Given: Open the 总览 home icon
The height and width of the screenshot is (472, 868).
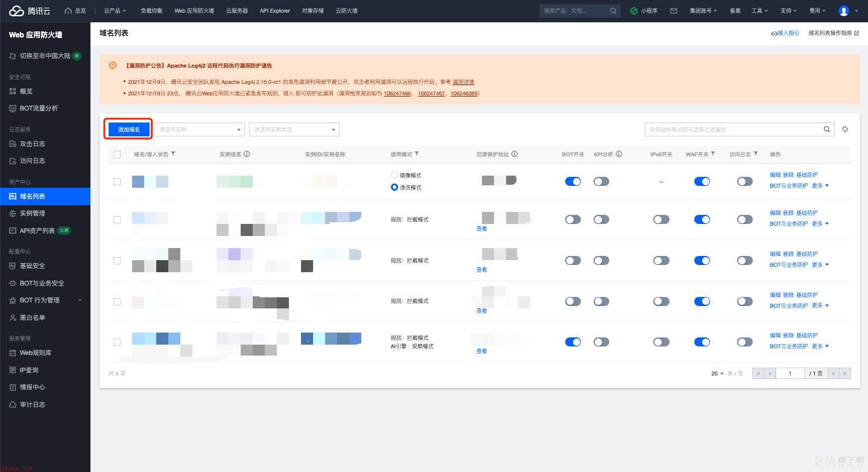Looking at the screenshot, I should click(68, 11).
